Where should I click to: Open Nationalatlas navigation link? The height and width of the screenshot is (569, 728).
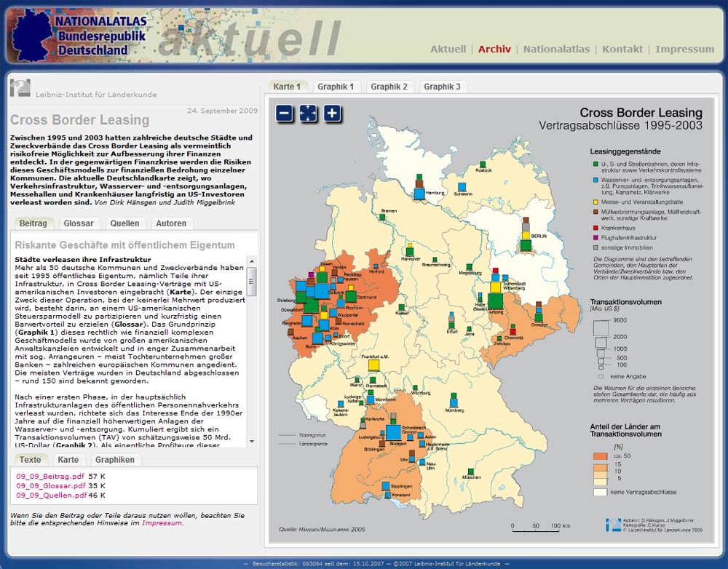557,49
